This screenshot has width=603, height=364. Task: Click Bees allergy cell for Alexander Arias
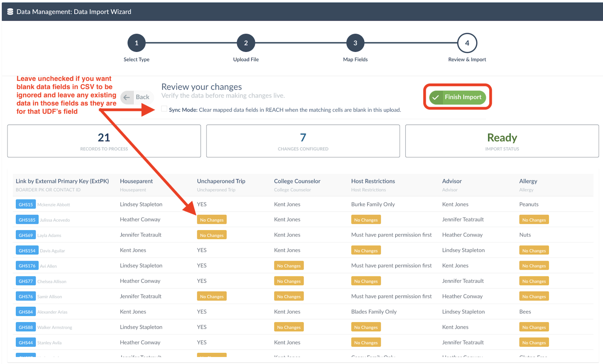tap(525, 311)
